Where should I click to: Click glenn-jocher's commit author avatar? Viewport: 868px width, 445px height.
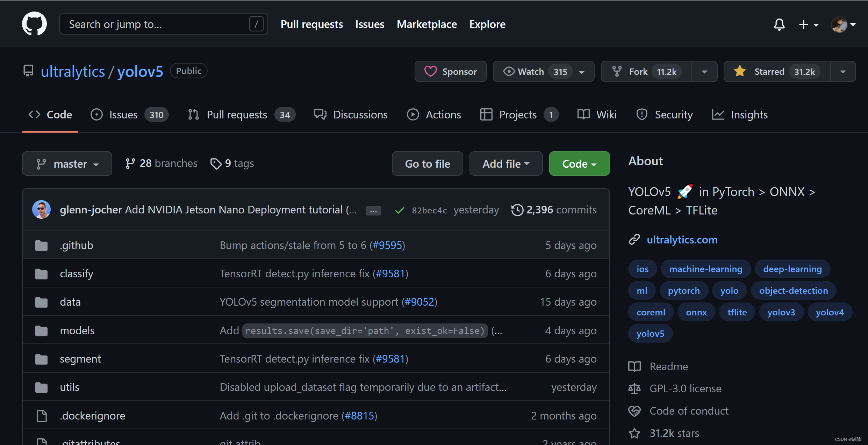42,210
